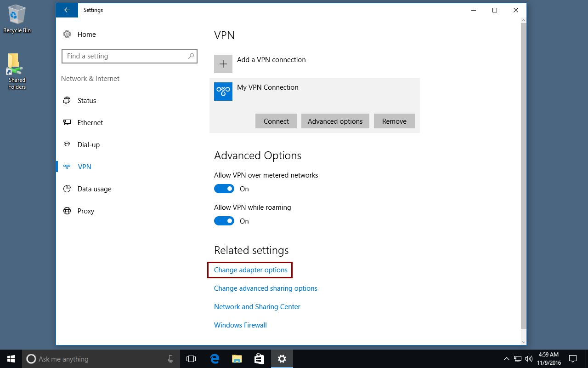The width and height of the screenshot is (588, 368).
Task: Click the Connect button
Action: 276,121
